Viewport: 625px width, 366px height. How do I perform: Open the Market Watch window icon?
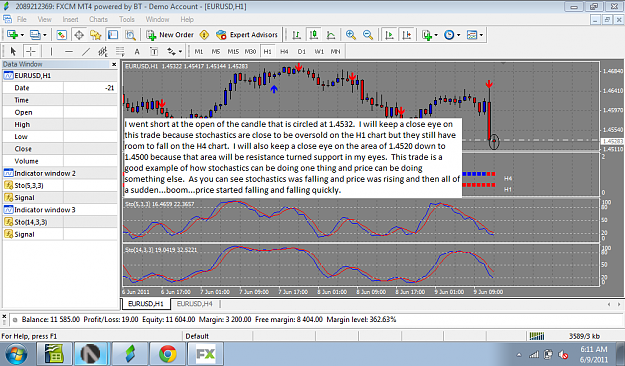click(x=61, y=35)
